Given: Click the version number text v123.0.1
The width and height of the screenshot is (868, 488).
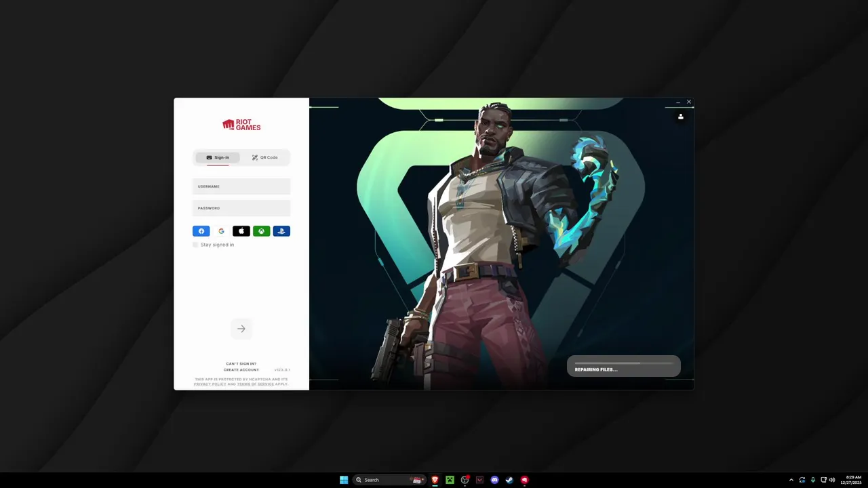Looking at the screenshot, I should coord(282,370).
